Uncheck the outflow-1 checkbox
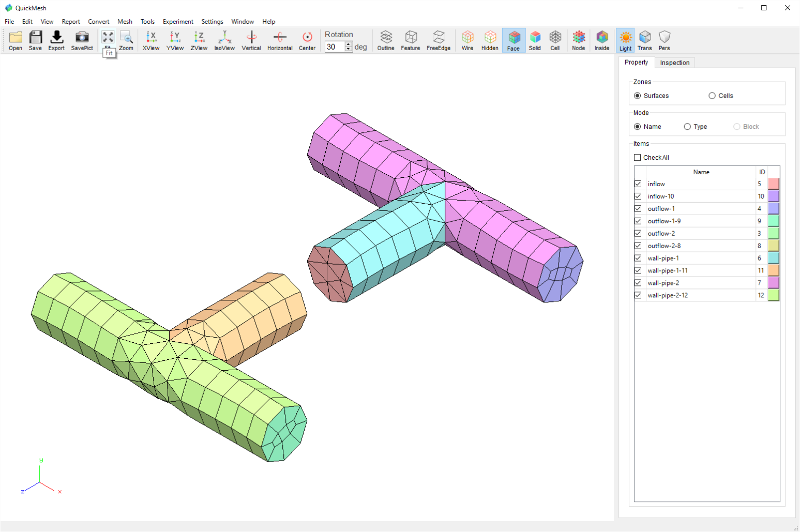 (x=638, y=209)
